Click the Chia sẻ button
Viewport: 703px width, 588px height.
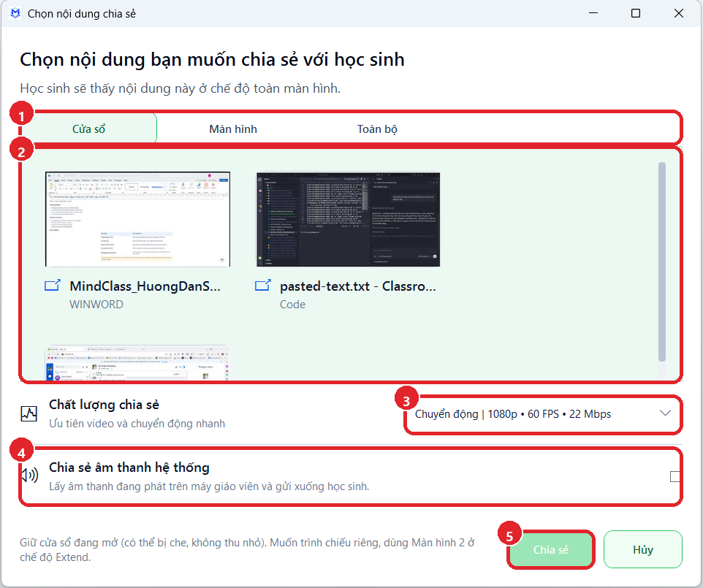click(x=550, y=549)
